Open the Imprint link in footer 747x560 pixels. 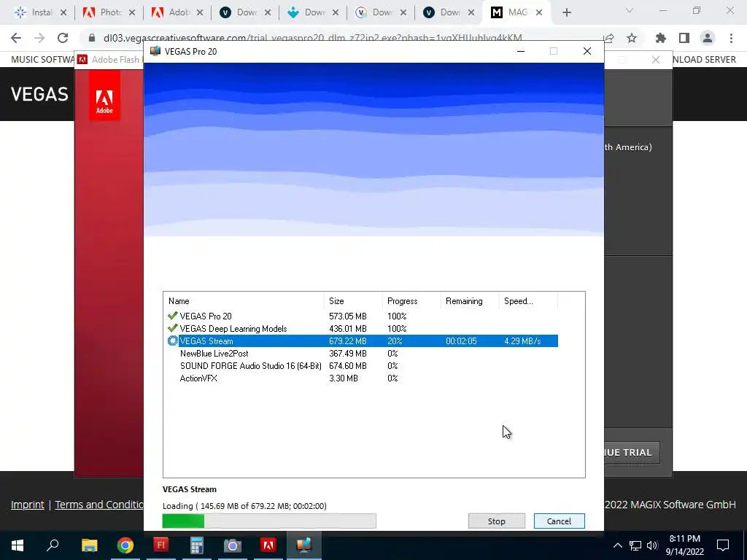pos(28,505)
